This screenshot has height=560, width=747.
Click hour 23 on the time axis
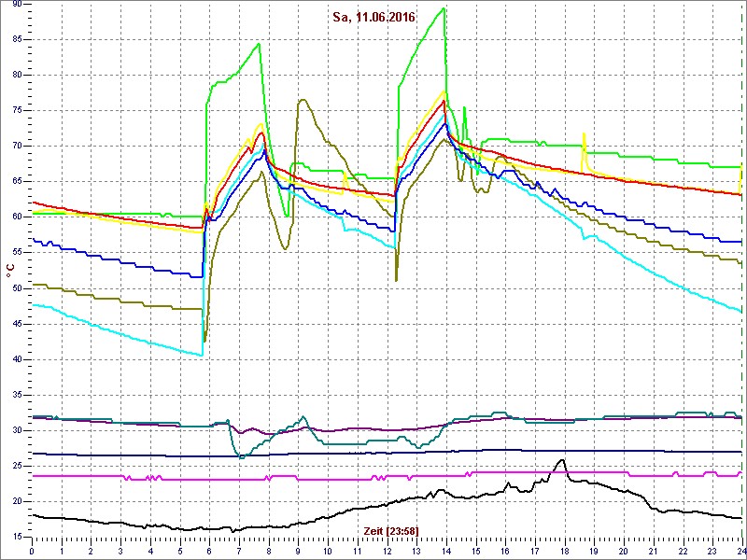tap(712, 549)
